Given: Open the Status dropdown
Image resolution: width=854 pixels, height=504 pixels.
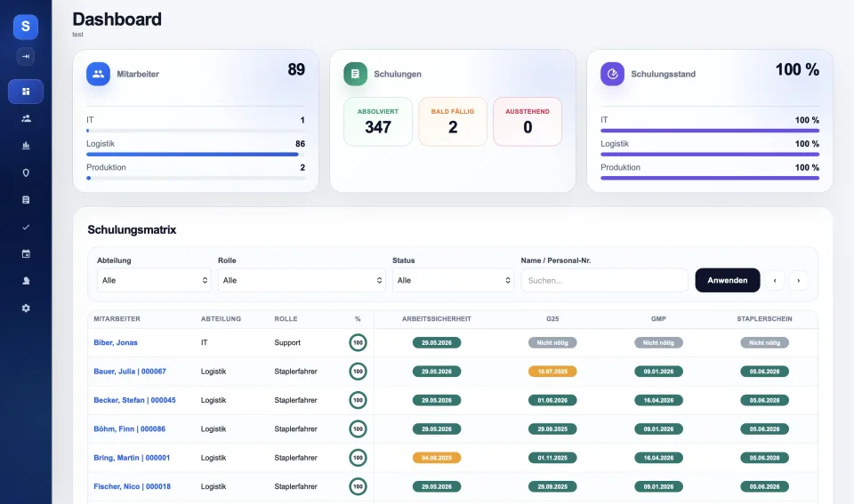Looking at the screenshot, I should coord(453,280).
